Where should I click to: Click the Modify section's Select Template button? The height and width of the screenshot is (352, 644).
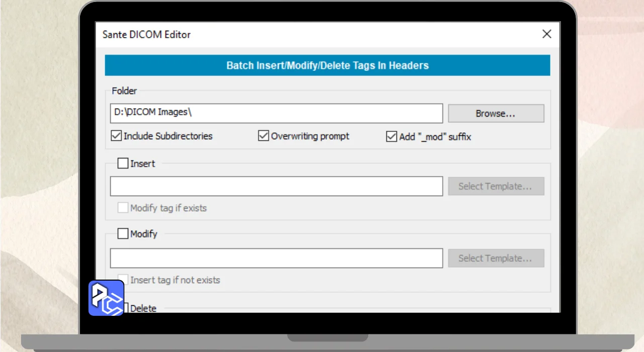point(496,258)
